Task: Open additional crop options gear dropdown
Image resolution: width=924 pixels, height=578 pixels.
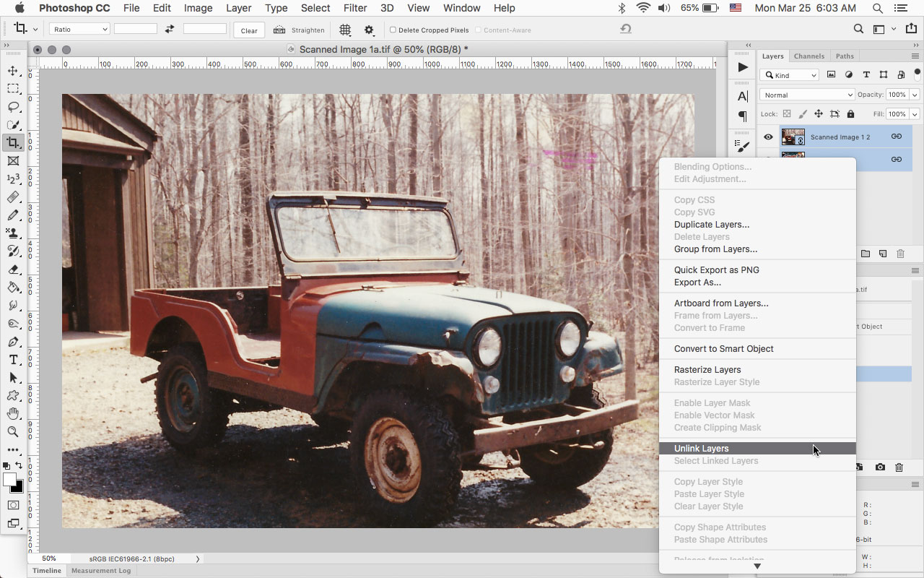Action: pyautogui.click(x=369, y=30)
